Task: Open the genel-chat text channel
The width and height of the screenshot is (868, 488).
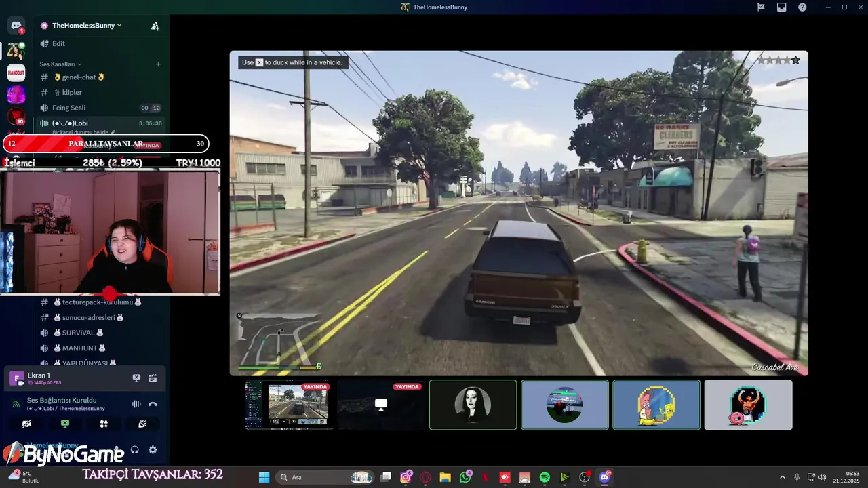Action: click(x=100, y=77)
